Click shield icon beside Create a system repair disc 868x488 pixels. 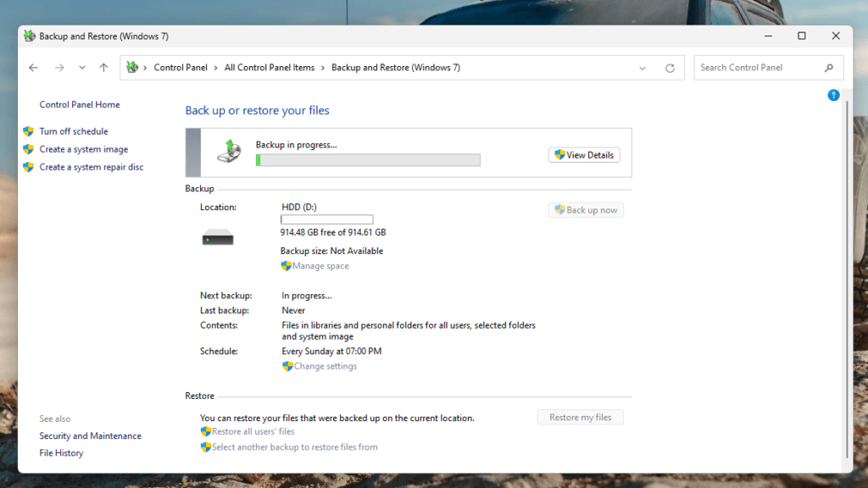28,167
